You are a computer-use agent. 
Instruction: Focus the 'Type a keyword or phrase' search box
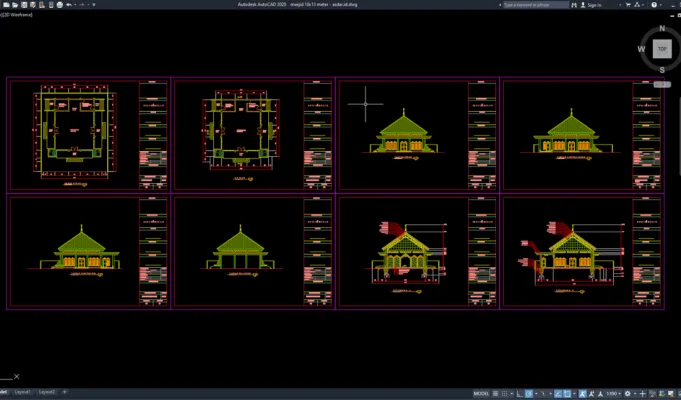coord(536,5)
